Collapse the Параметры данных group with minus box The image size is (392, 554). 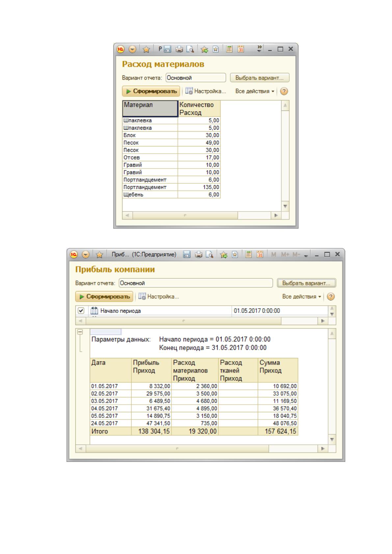pos(80,332)
